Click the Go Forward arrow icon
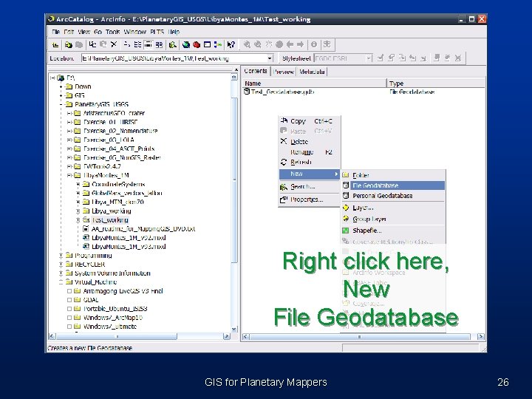 301,44
